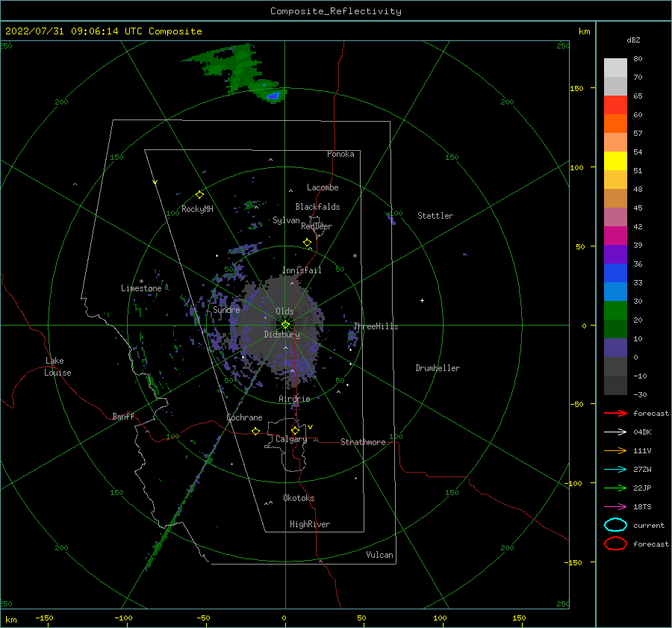
Task: Click the Drumheller label
Action: [438, 368]
